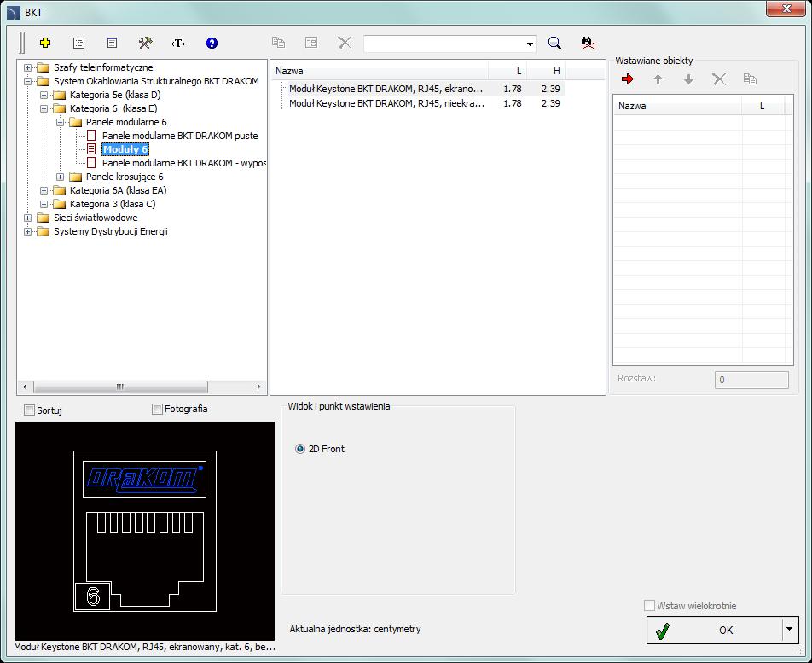Expand Kategoria 5e (klasa D) node
This screenshot has height=663, width=812.
[44, 95]
